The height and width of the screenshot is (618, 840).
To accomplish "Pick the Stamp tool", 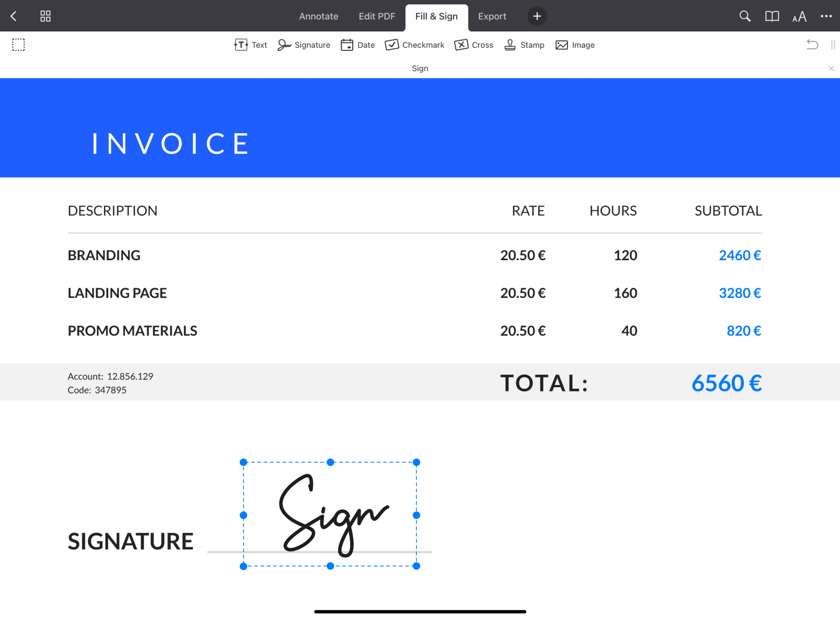I will pyautogui.click(x=524, y=45).
